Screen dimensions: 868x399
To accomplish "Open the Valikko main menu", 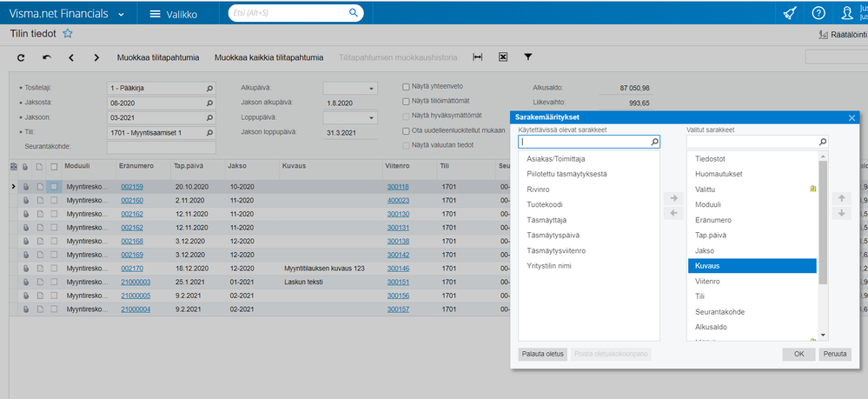I will (172, 14).
